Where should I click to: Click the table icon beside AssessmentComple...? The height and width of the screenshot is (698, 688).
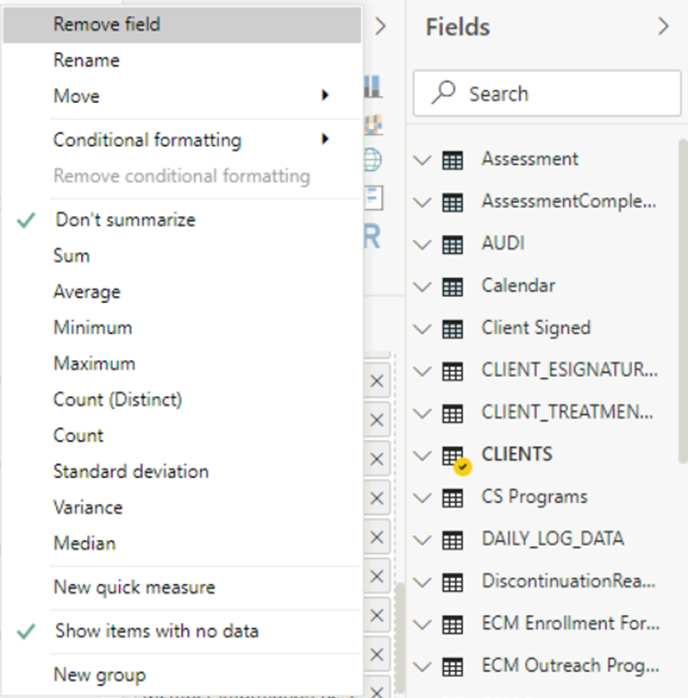point(453,203)
